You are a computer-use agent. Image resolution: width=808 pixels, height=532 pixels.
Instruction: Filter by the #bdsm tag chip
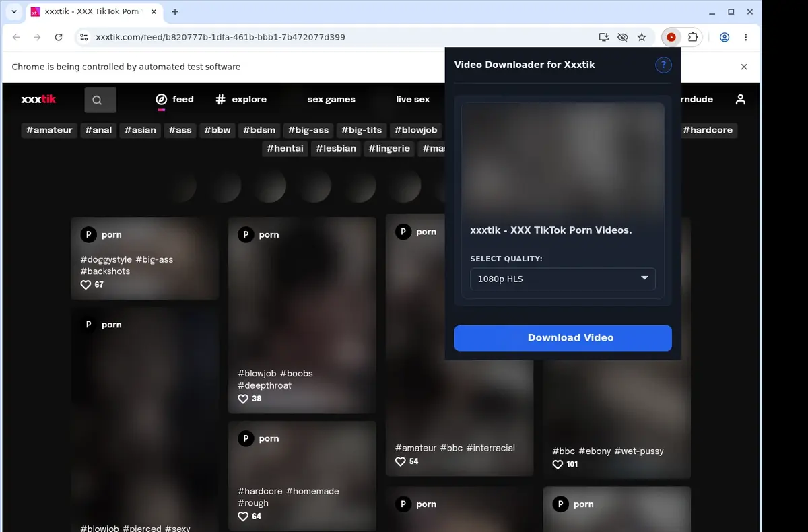(259, 130)
